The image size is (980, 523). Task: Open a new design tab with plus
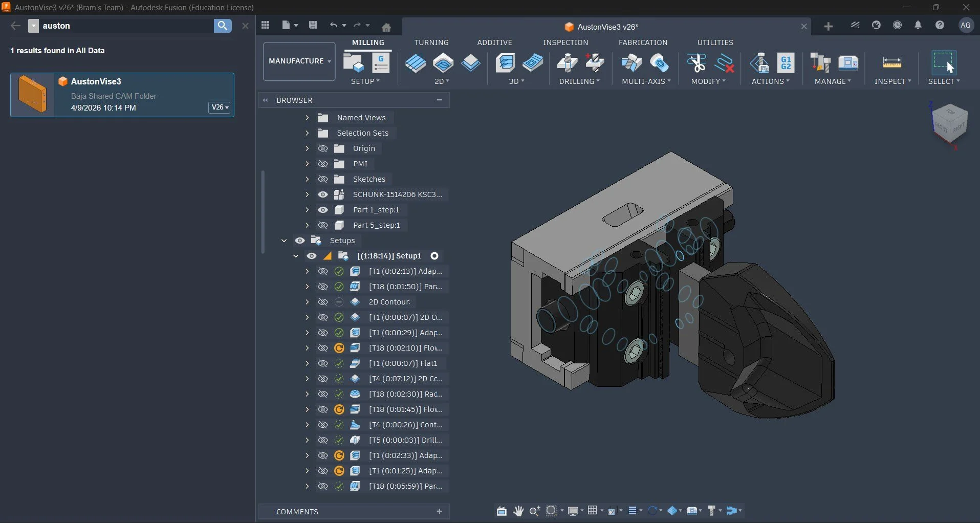pos(829,26)
